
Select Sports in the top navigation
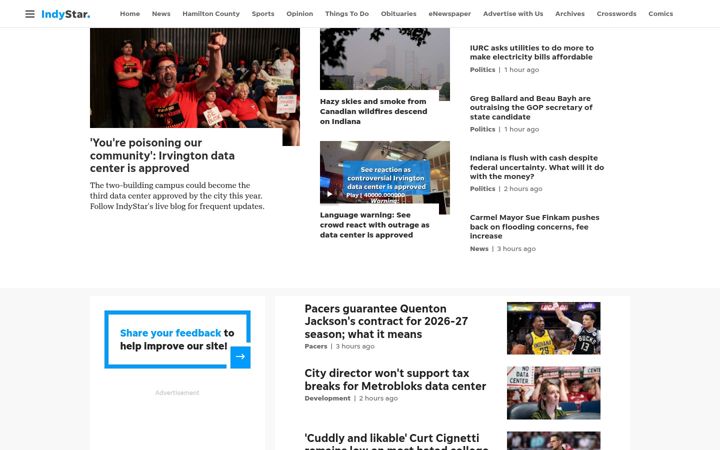(263, 14)
